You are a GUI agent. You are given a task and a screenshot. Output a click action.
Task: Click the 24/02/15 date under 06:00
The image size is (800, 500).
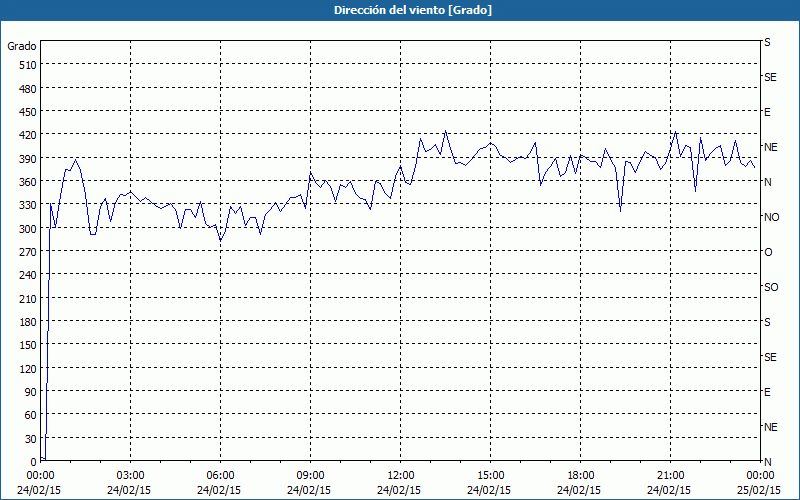219,490
